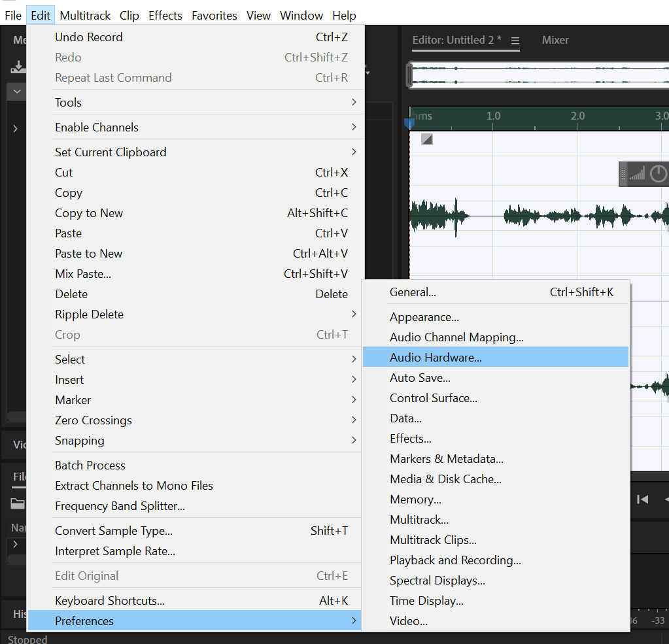Click the fade-in handle icon on the waveform
The image size is (669, 644).
(427, 139)
